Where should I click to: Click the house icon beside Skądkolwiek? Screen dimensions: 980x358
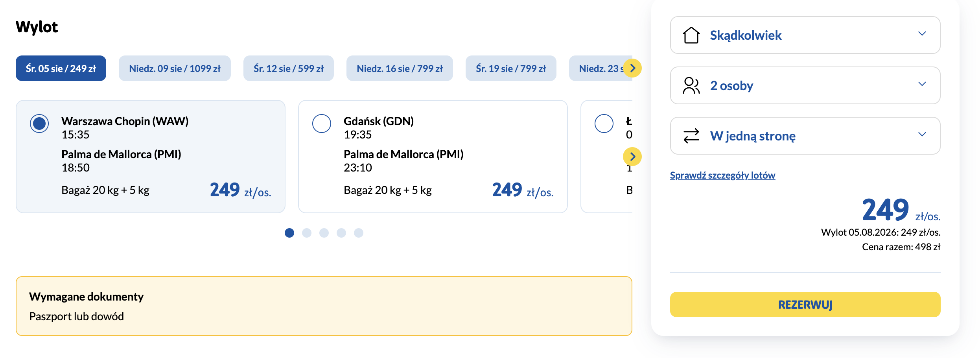click(691, 35)
